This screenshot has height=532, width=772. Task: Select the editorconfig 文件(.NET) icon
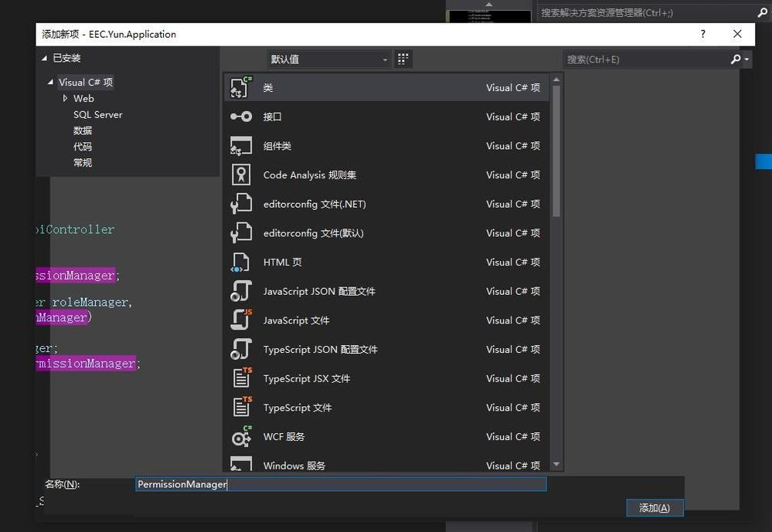pyautogui.click(x=241, y=204)
